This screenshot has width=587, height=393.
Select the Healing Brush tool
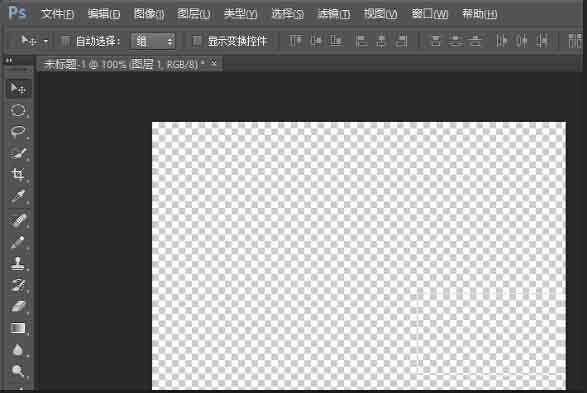coord(18,220)
